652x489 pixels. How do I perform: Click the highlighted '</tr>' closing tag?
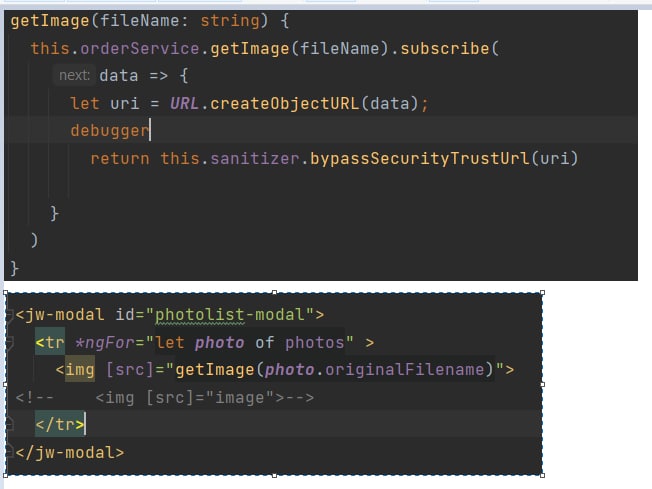[x=60, y=425]
